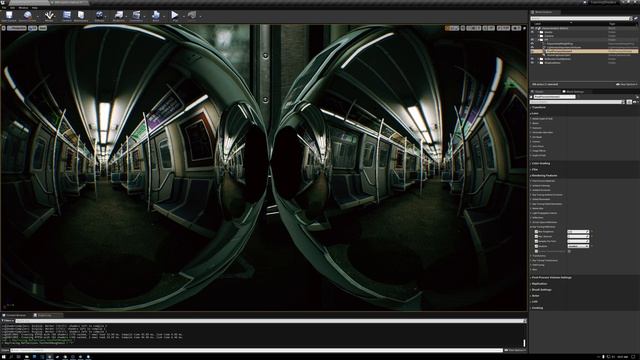The image size is (640, 360).
Task: Toggle the Max. Bounces checkbox
Action: coord(536,236)
